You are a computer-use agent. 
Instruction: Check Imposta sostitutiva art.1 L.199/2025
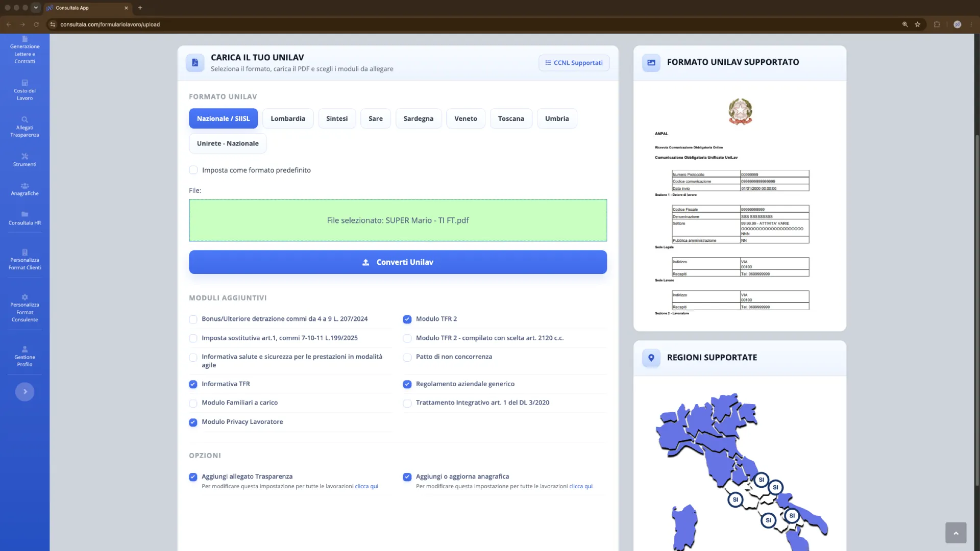[193, 338]
